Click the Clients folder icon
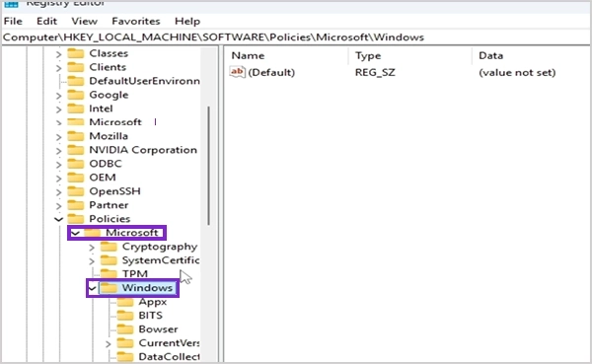 [x=76, y=67]
